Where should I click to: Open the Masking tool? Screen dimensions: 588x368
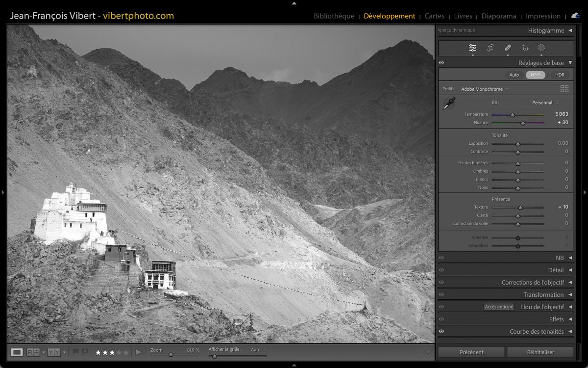tap(541, 48)
